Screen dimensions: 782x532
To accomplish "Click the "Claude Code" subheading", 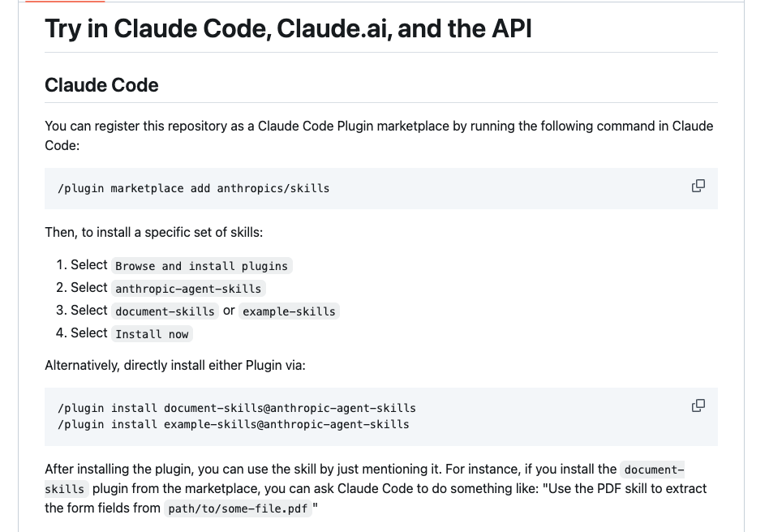I will [101, 85].
